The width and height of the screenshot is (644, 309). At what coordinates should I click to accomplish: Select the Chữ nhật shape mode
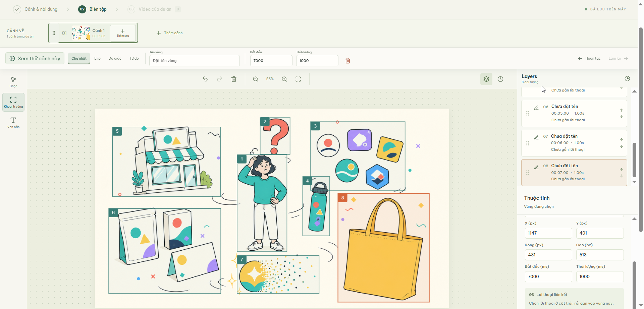point(79,58)
